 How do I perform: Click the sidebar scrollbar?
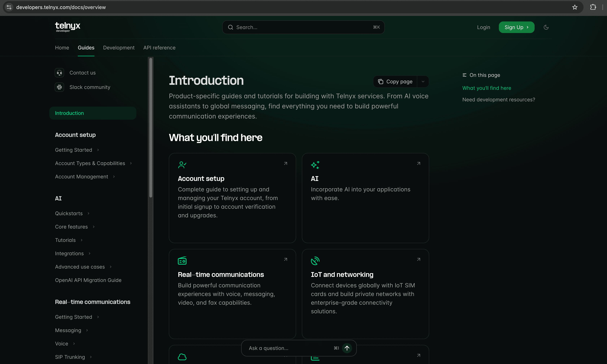point(151,128)
